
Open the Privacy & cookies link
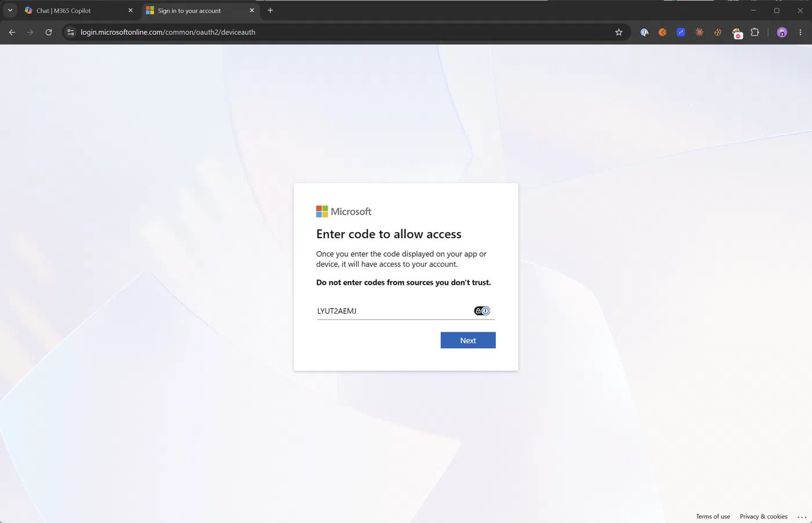[x=763, y=516]
